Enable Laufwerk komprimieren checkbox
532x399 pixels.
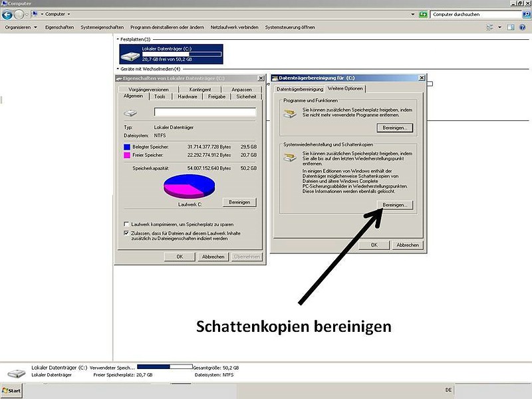pyautogui.click(x=126, y=224)
